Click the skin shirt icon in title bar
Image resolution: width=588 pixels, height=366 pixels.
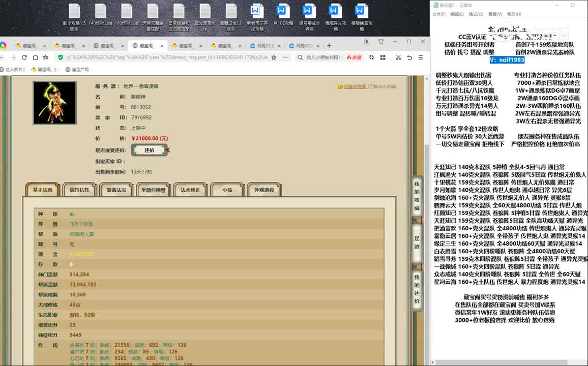click(x=381, y=42)
